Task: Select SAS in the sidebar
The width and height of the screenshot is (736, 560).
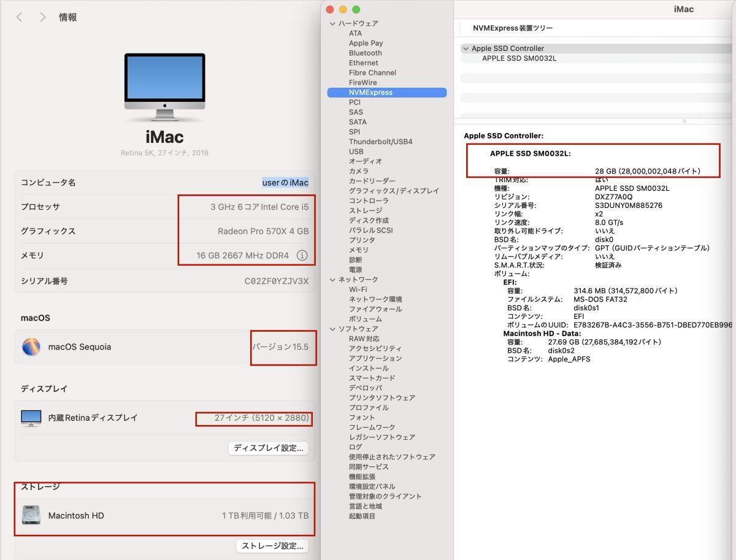Action: click(356, 112)
